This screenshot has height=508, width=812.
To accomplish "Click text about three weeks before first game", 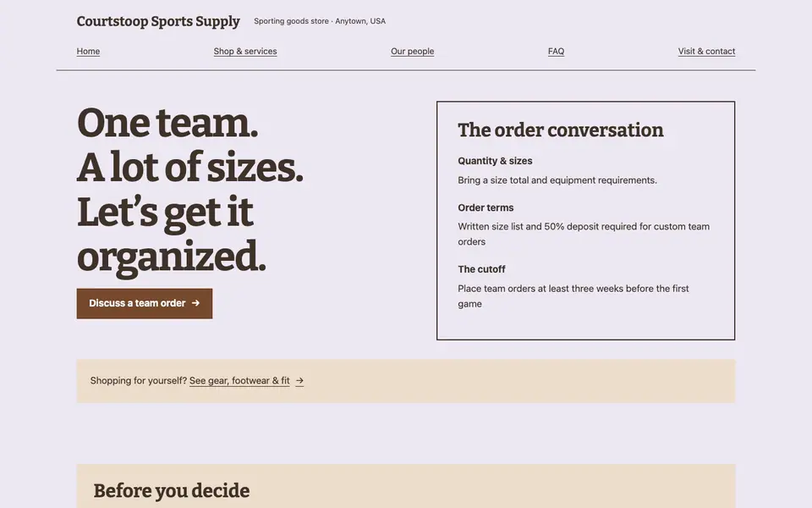I will pos(573,296).
